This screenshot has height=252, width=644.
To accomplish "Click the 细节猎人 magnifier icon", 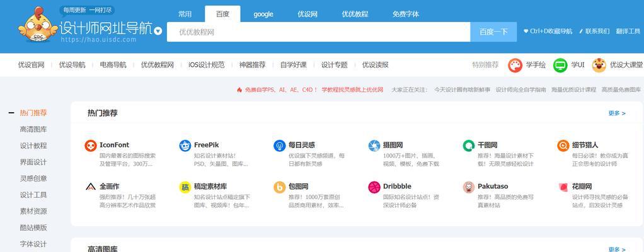I will (x=563, y=146).
